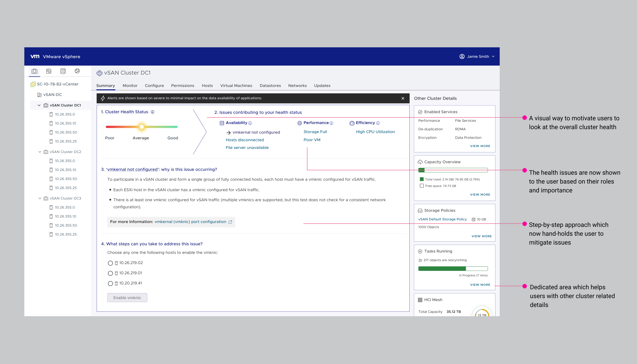Select the 'vmkernal not configured' issue
The width and height of the screenshot is (637, 364).
tap(256, 132)
